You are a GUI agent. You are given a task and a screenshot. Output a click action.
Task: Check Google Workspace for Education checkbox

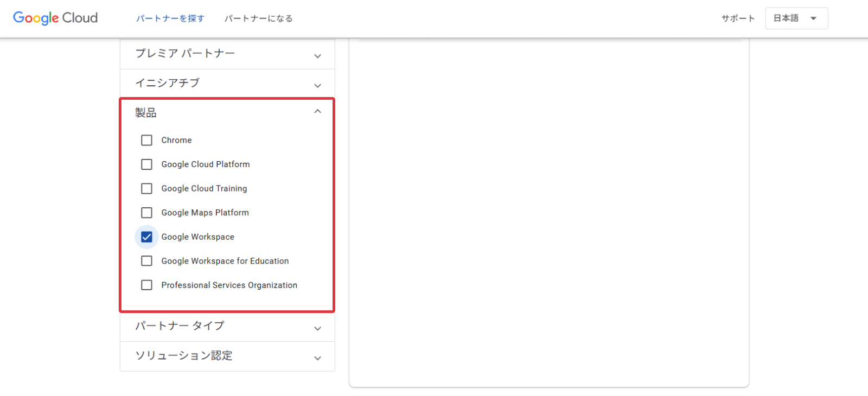(x=146, y=261)
